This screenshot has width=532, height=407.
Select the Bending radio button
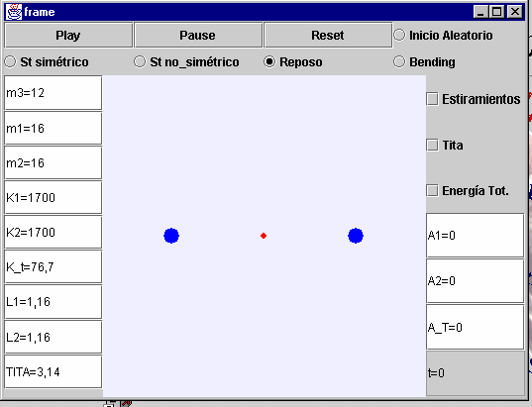pos(399,61)
